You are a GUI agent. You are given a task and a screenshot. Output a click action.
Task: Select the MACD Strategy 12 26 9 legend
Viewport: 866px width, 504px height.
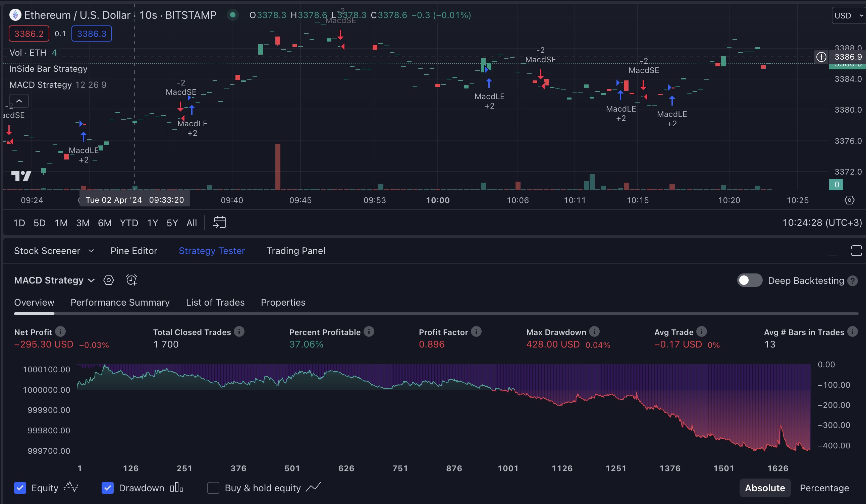(x=58, y=85)
